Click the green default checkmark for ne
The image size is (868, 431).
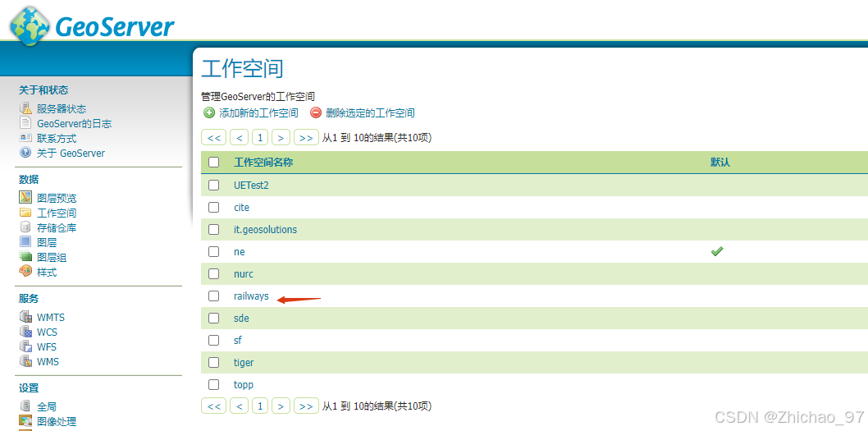[x=717, y=251]
